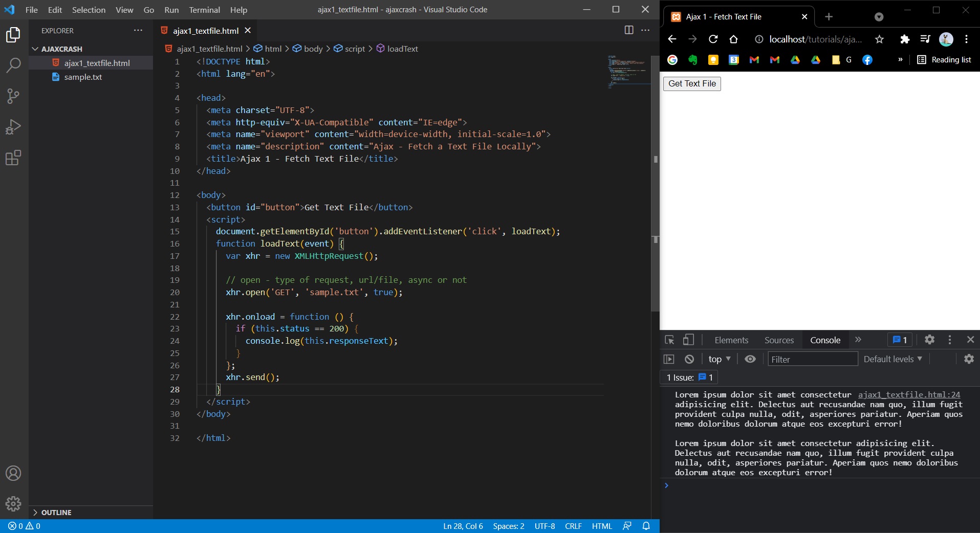This screenshot has height=533, width=980.
Task: Open the top JavaScript context dropdown
Action: [720, 359]
